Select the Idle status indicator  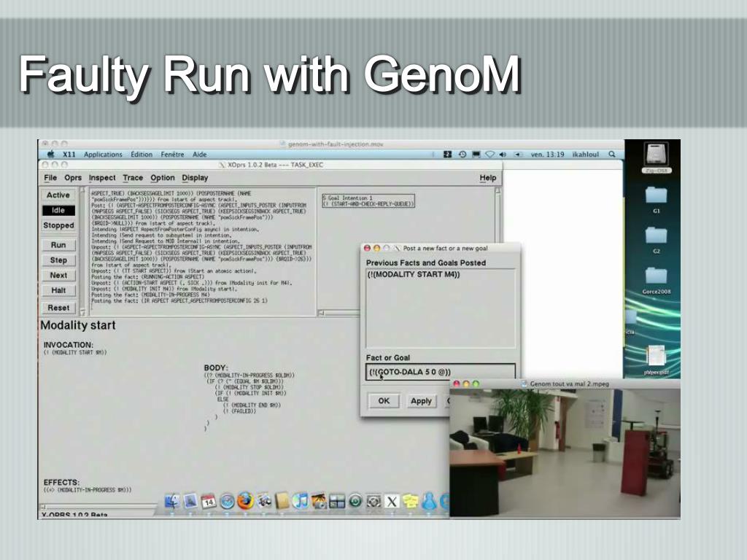point(58,210)
